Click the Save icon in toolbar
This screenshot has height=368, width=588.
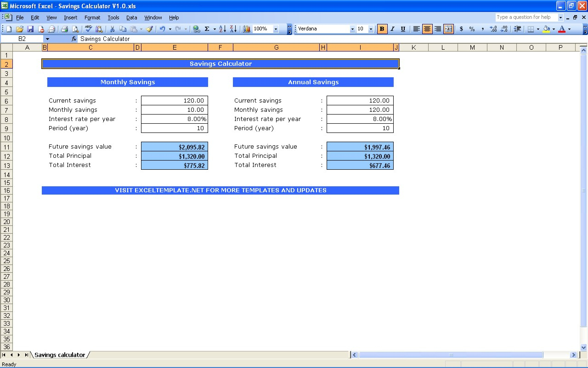30,29
